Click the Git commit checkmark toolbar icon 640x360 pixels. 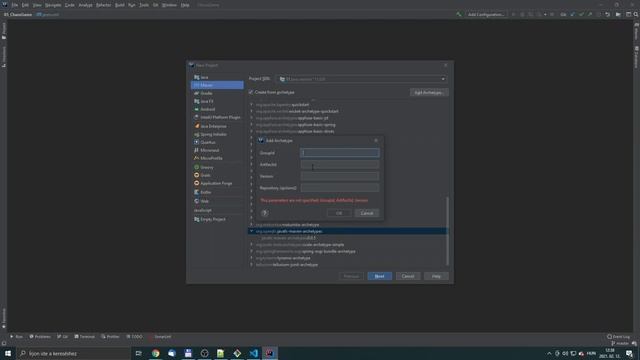point(581,14)
